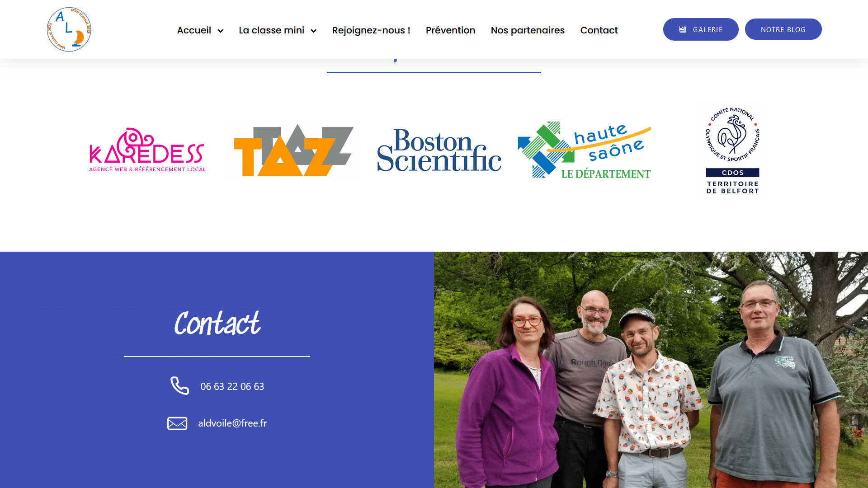Click the aldvoile@free.fr email link
Viewport: 868px width, 488px height.
(232, 423)
